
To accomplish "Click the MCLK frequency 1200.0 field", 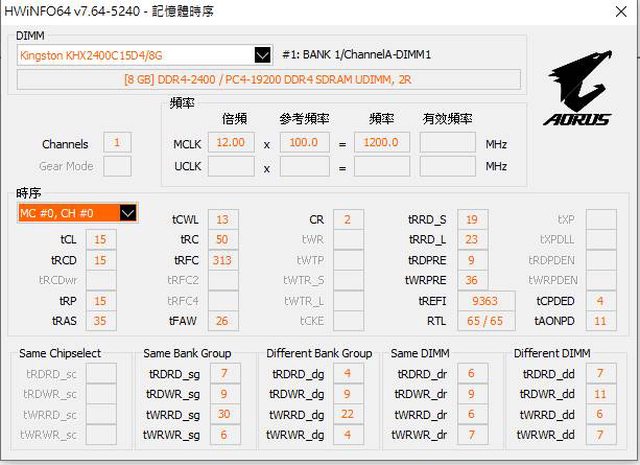I will tap(381, 143).
